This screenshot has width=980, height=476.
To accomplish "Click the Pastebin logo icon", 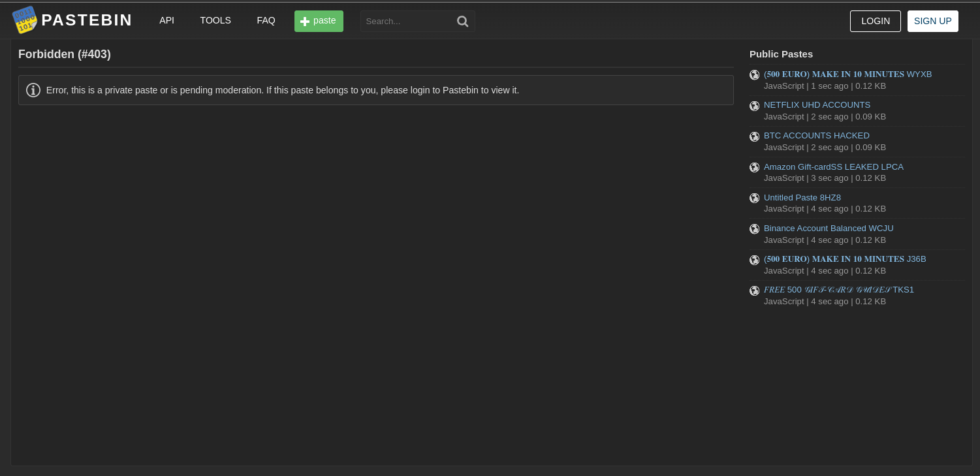I will click(25, 20).
